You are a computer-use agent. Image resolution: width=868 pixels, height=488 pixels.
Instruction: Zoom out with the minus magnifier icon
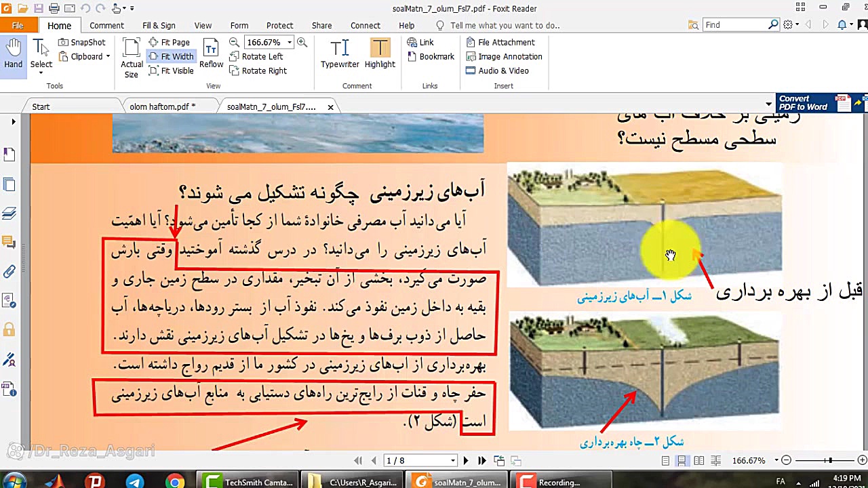click(234, 42)
